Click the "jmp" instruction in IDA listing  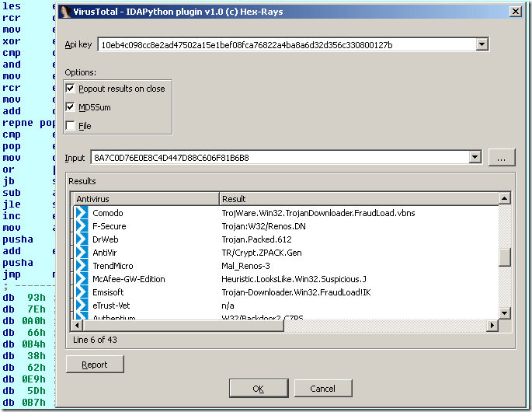tap(12, 274)
